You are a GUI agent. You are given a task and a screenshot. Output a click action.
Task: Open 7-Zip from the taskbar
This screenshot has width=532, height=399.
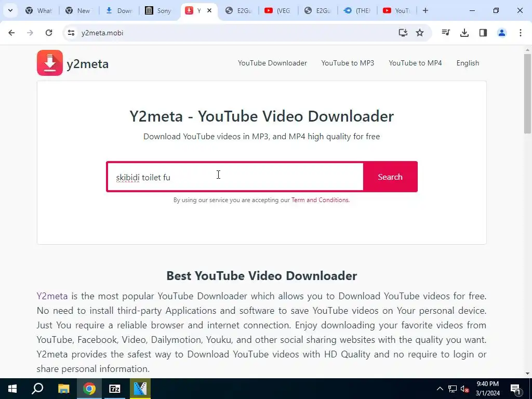(115, 389)
